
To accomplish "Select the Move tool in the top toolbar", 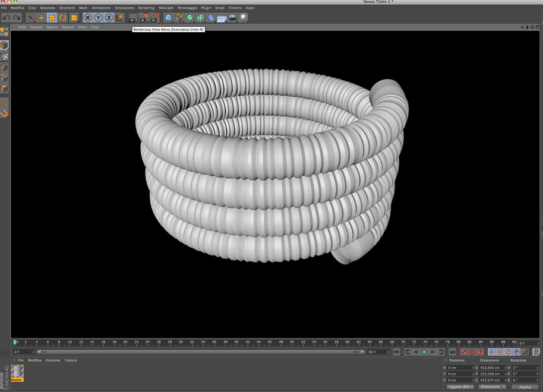I will [41, 18].
